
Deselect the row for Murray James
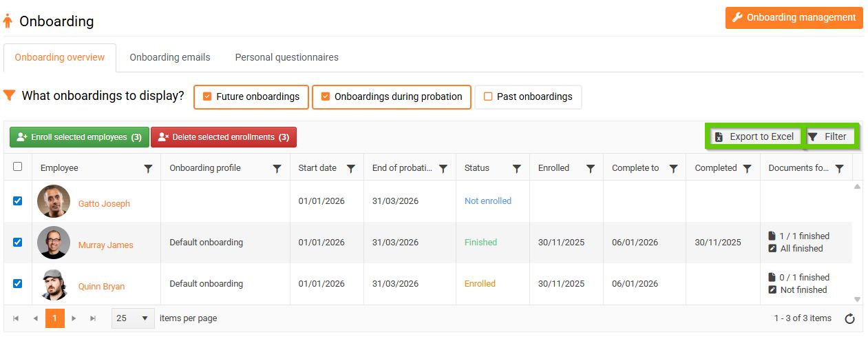pos(18,243)
